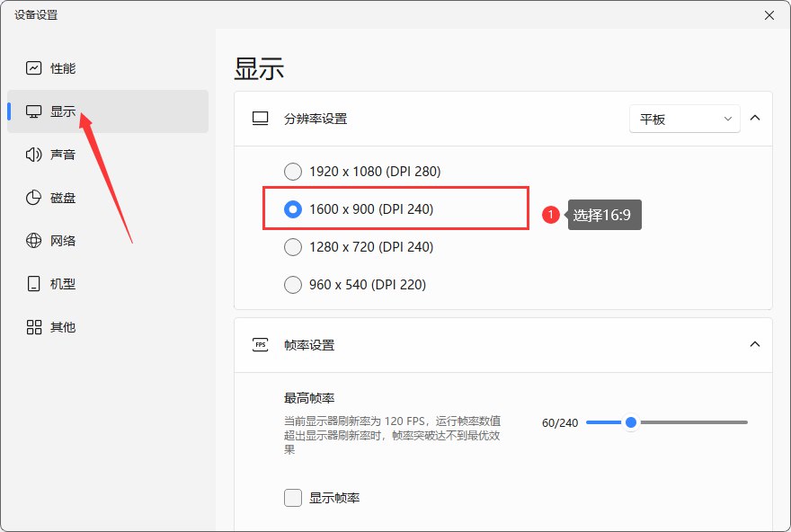
Task: Click the 最高帧率 slider handle
Action: coord(631,422)
